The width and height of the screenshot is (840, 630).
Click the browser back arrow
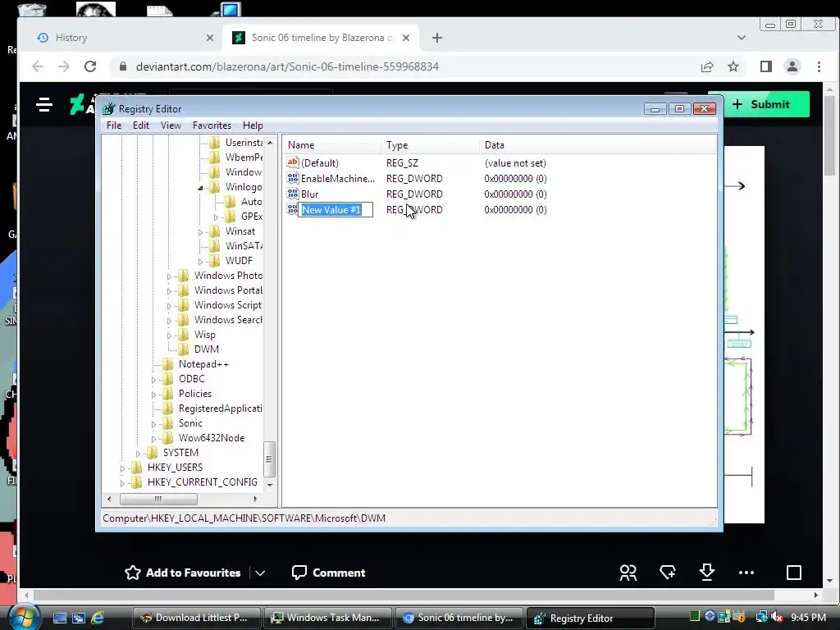point(38,66)
